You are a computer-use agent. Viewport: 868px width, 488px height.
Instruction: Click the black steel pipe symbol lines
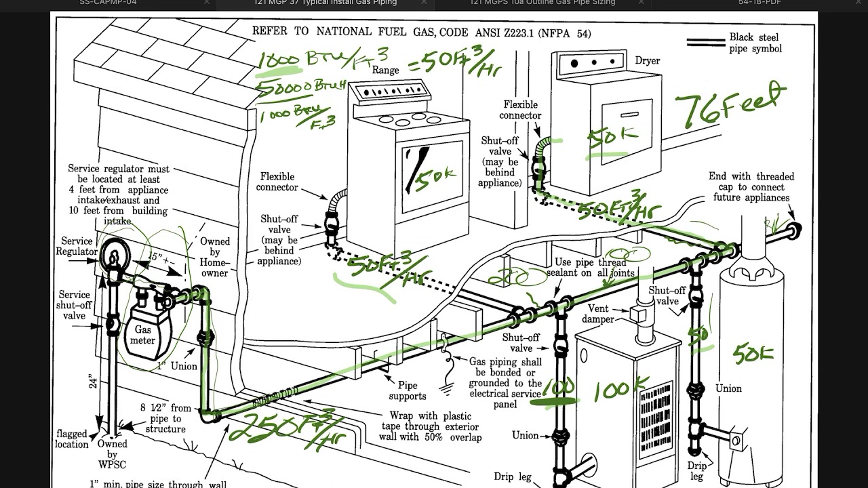click(x=705, y=43)
